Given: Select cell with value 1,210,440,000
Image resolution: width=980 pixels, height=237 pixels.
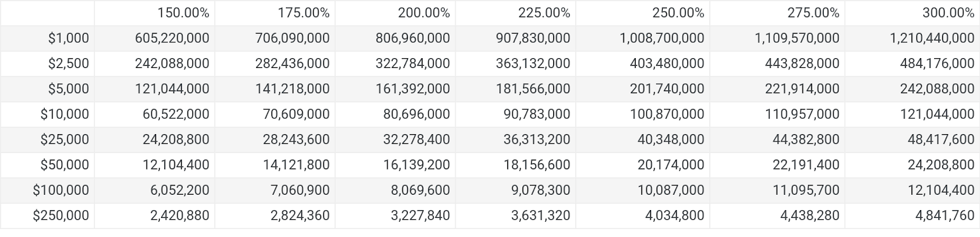Looking at the screenshot, I should coord(912,39).
